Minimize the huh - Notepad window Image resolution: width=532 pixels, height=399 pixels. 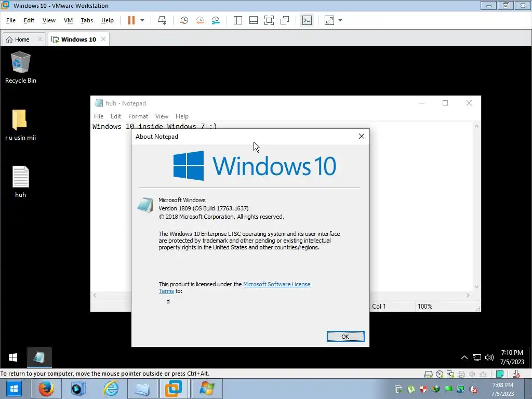[x=422, y=103]
